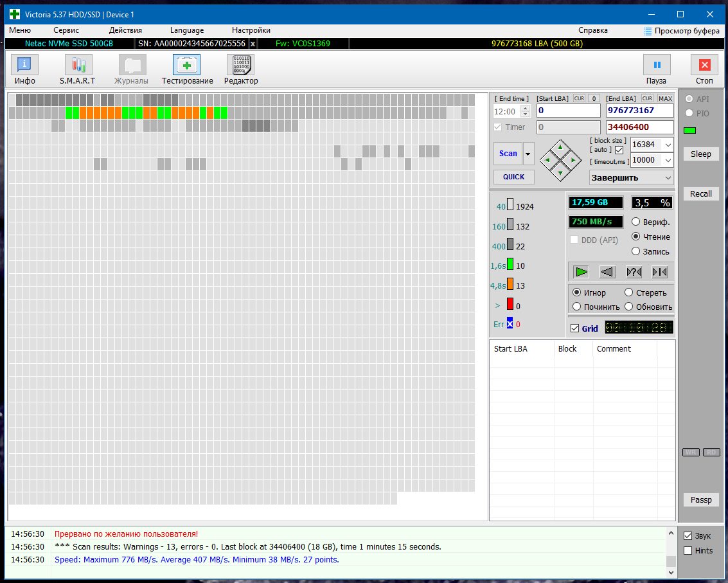Open the Действия menu
This screenshot has width=728, height=583.
[x=125, y=30]
